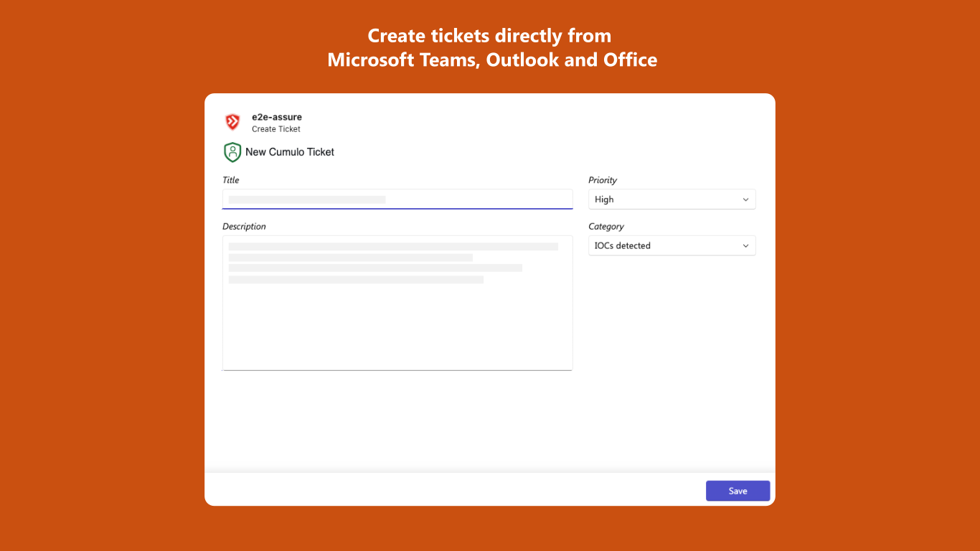This screenshot has width=980, height=551.
Task: Click the New Cumulo Ticket heading
Action: tap(290, 152)
